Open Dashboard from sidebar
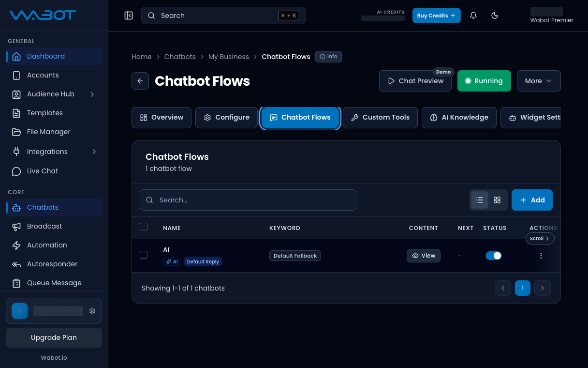Viewport: 588px width, 368px height. coord(54,56)
